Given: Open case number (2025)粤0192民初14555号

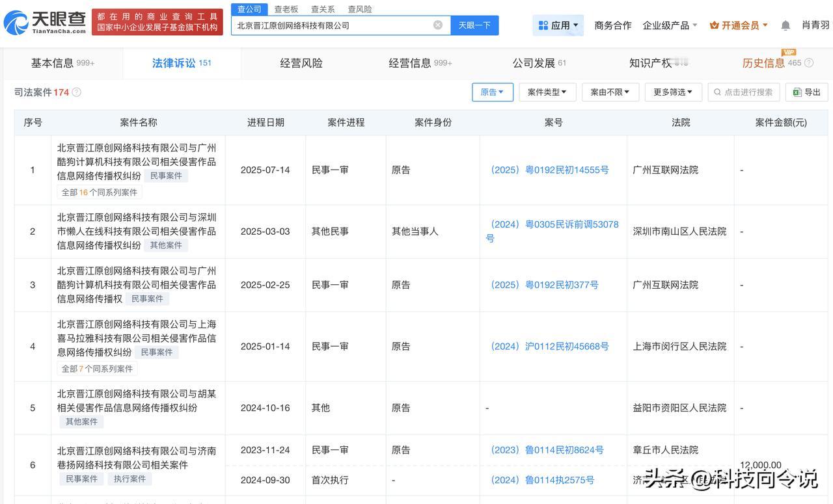Looking at the screenshot, I should tap(550, 170).
